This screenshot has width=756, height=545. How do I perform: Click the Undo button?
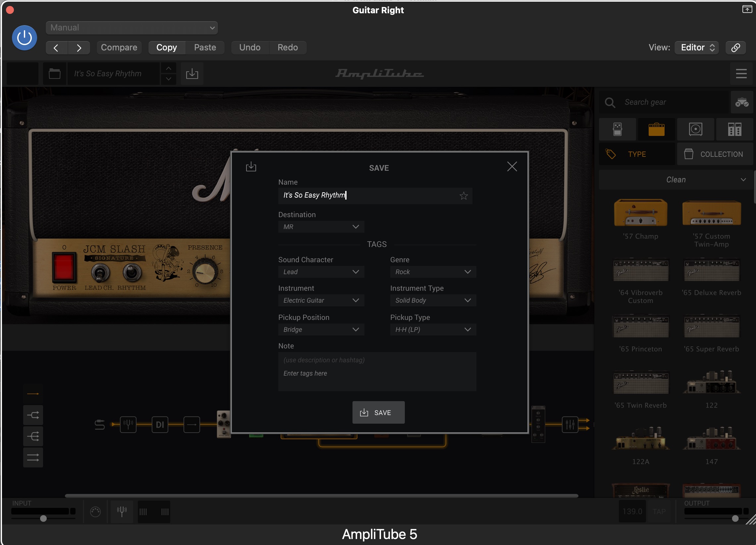[x=250, y=48]
